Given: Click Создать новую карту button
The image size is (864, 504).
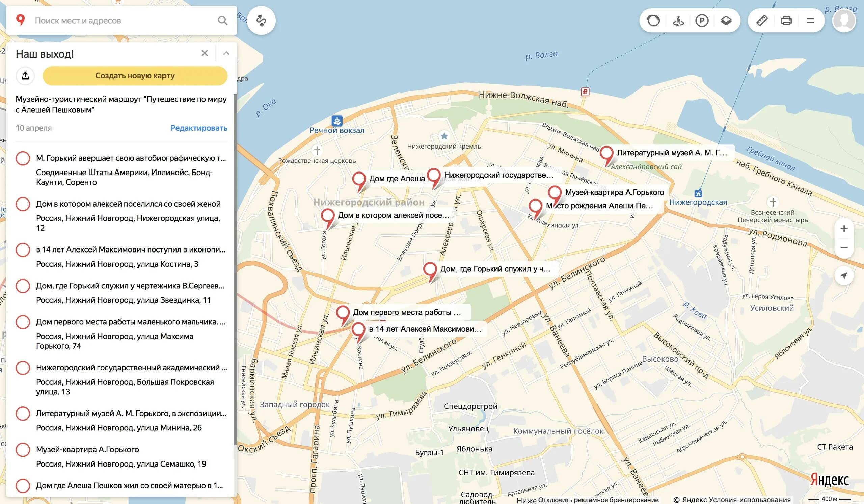Looking at the screenshot, I should pos(135,75).
